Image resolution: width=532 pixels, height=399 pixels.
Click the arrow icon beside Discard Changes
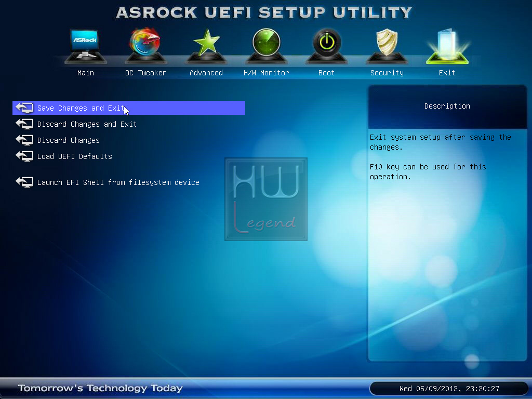point(24,140)
